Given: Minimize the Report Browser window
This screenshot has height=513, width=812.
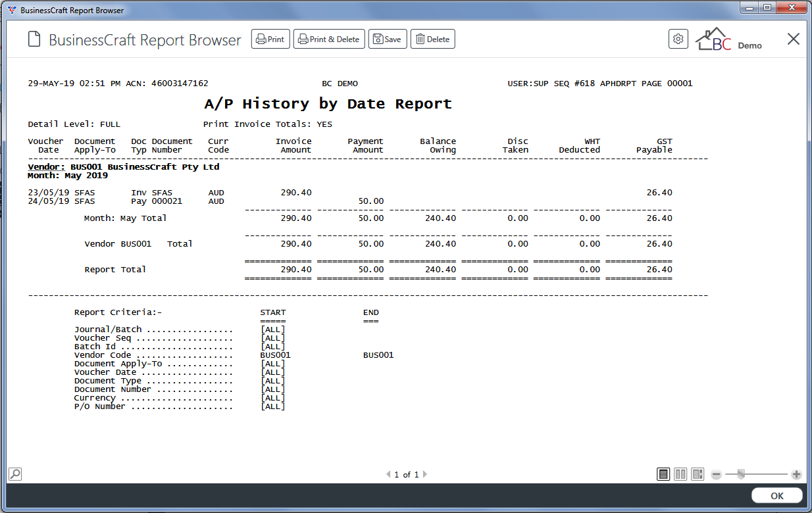Looking at the screenshot, I should pos(749,8).
